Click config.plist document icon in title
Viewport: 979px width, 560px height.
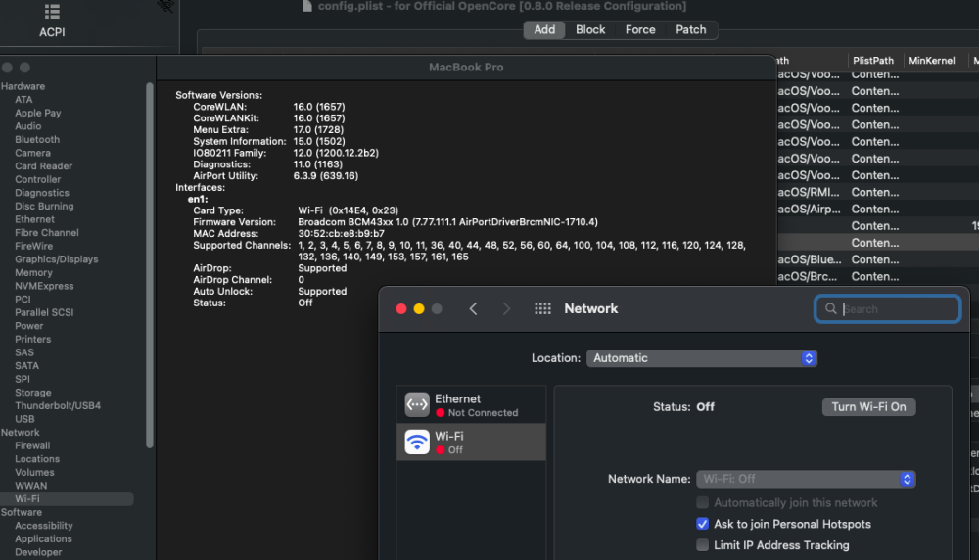coord(307,6)
